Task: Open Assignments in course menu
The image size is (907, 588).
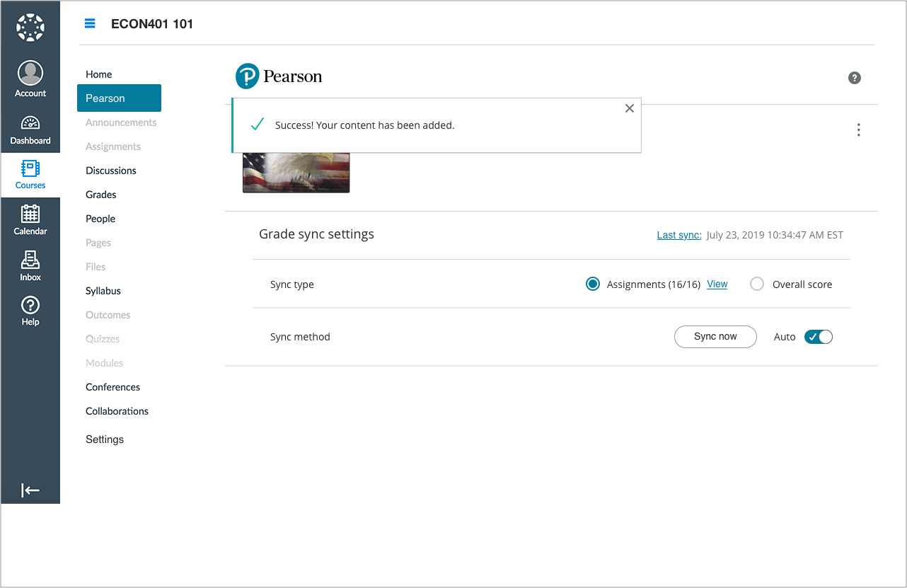Action: (113, 146)
